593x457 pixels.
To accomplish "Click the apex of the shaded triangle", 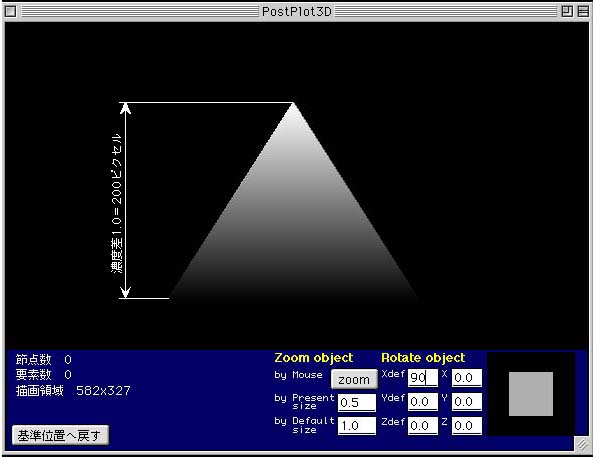I will [293, 103].
